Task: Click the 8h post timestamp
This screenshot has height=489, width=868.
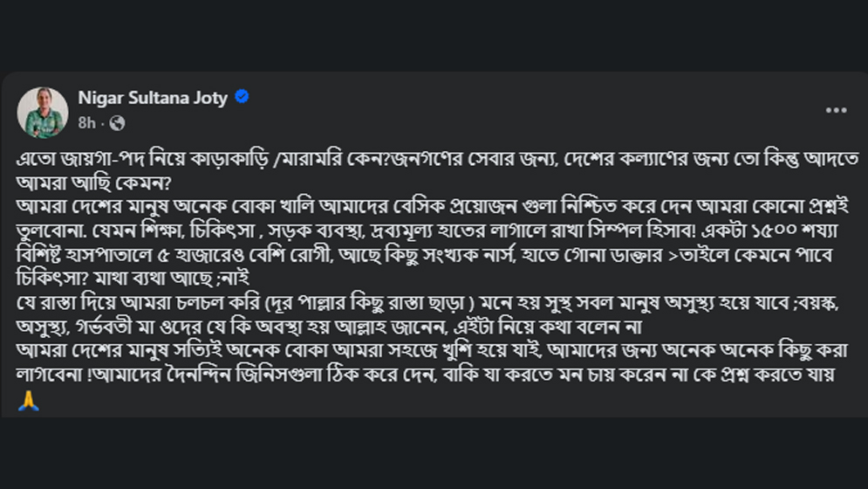Action: click(86, 123)
